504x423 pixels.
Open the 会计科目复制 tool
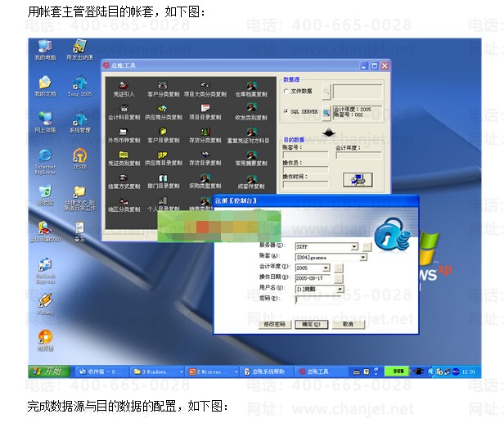click(124, 112)
